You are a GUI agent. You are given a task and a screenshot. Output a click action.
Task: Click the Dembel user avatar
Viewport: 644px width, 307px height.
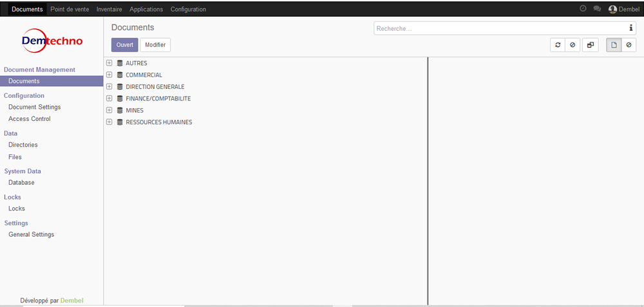click(x=612, y=10)
